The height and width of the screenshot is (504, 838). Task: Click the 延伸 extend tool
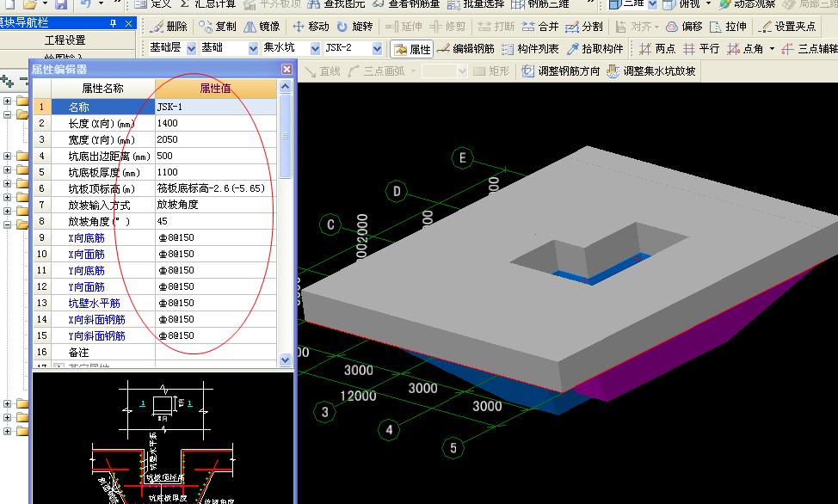point(404,26)
